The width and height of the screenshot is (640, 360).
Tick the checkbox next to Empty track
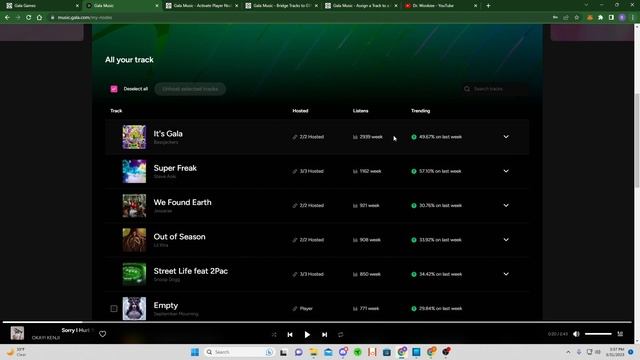point(114,309)
